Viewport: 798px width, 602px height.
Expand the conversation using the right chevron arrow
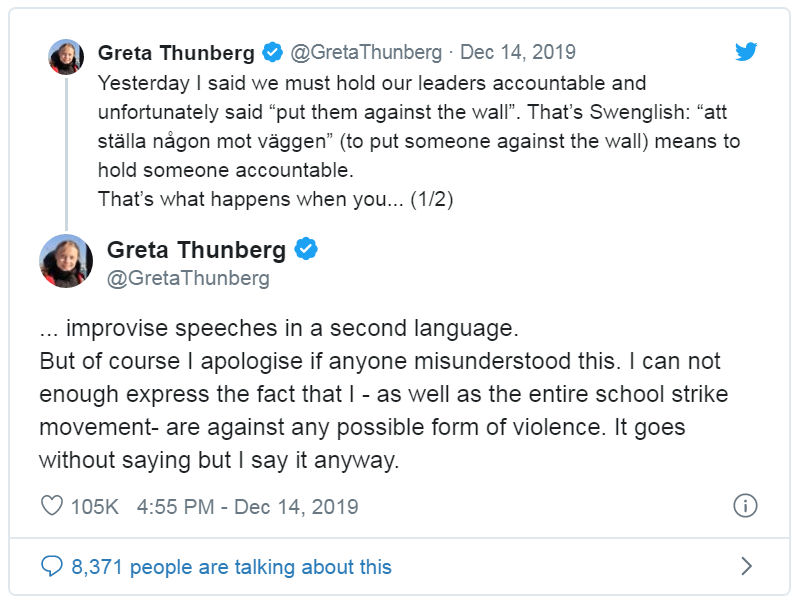746,567
